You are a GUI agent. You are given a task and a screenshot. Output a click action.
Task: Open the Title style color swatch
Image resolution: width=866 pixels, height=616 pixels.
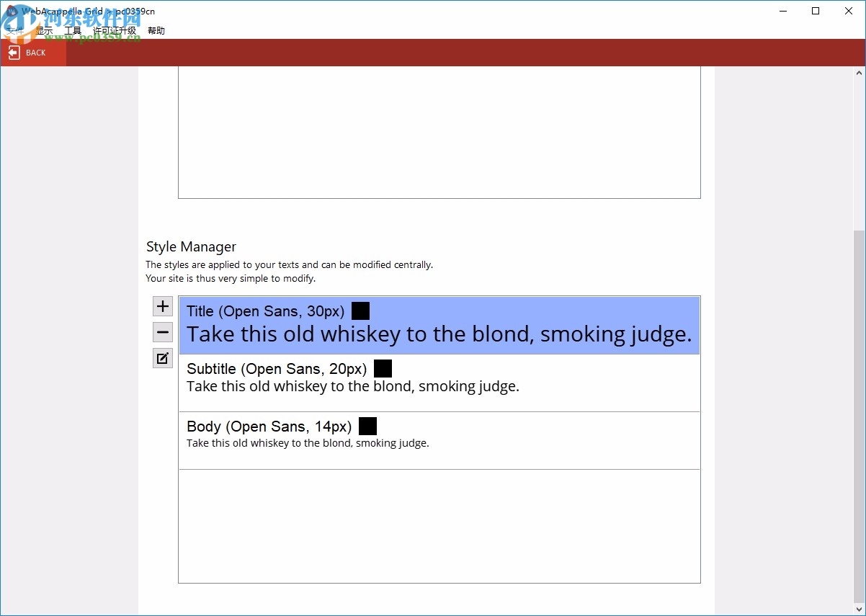click(360, 311)
